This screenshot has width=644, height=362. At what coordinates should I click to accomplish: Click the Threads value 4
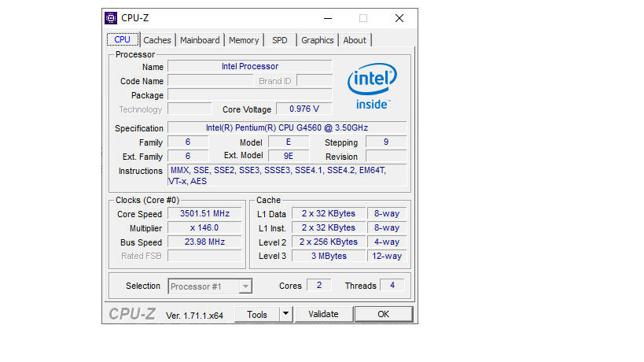point(392,285)
